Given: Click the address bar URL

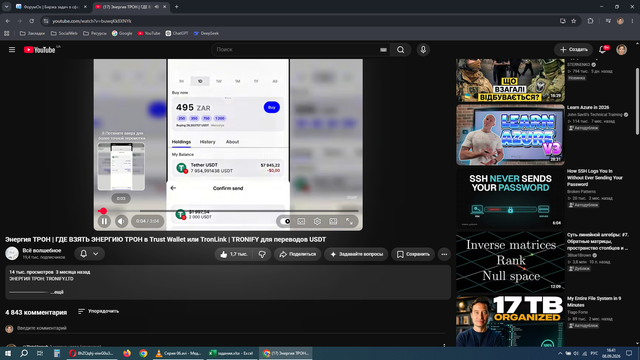Looking at the screenshot, I should coord(92,21).
